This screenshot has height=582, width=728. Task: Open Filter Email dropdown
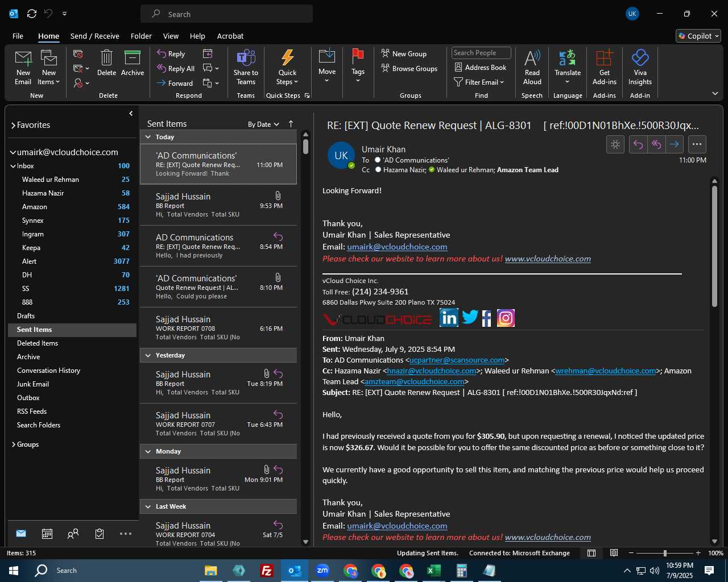479,82
